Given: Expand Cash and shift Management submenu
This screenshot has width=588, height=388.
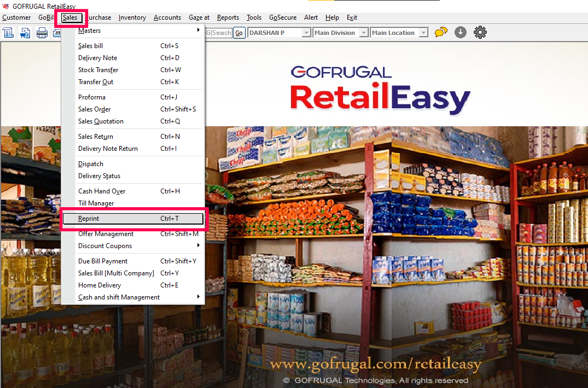Looking at the screenshot, I should [133, 297].
